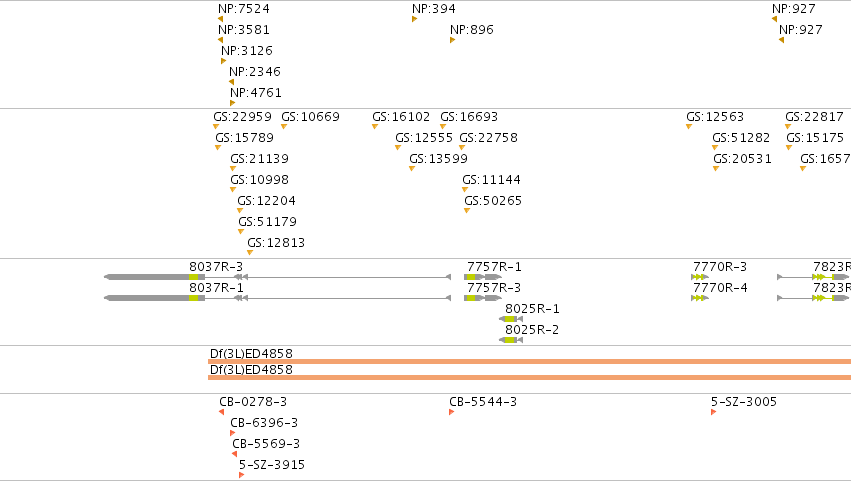The image size is (851, 481).
Task: Click the GS:20531 label
Action: click(742, 159)
